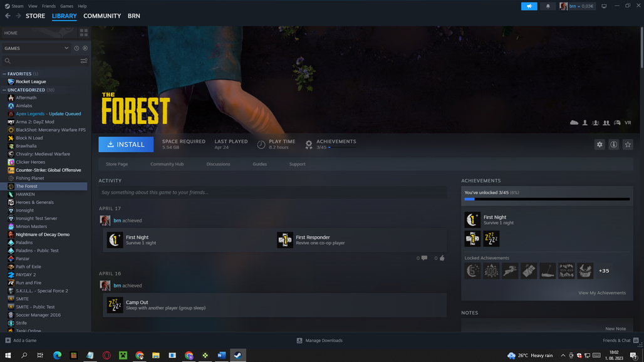Viewport: 644px width, 362px height.
Task: Open the Friends menu
Action: (x=48, y=6)
